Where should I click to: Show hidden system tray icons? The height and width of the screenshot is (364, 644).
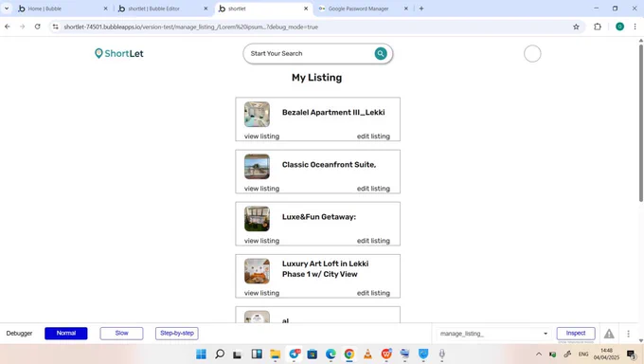click(539, 355)
